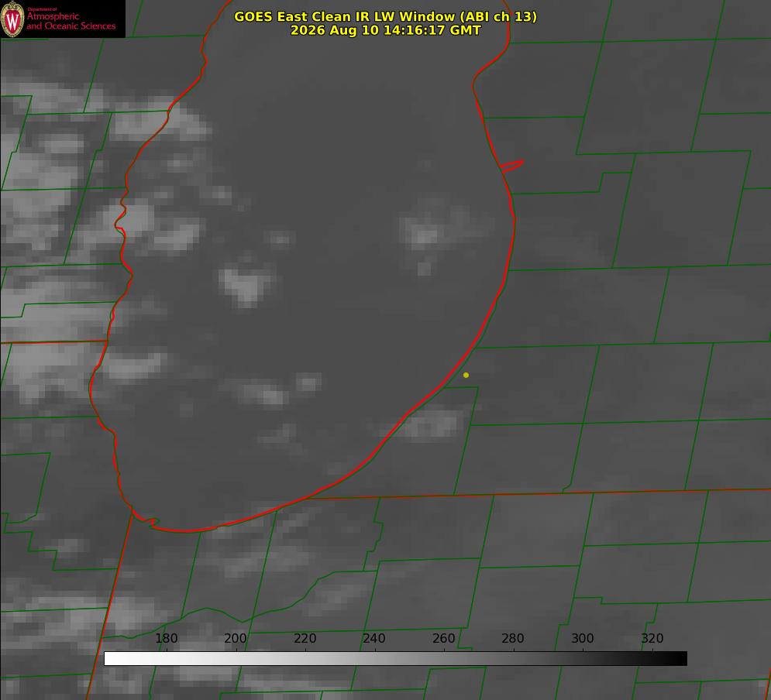This screenshot has width=771, height=700.
Task: Select the 240 temperature tick label
Action: pyautogui.click(x=374, y=638)
